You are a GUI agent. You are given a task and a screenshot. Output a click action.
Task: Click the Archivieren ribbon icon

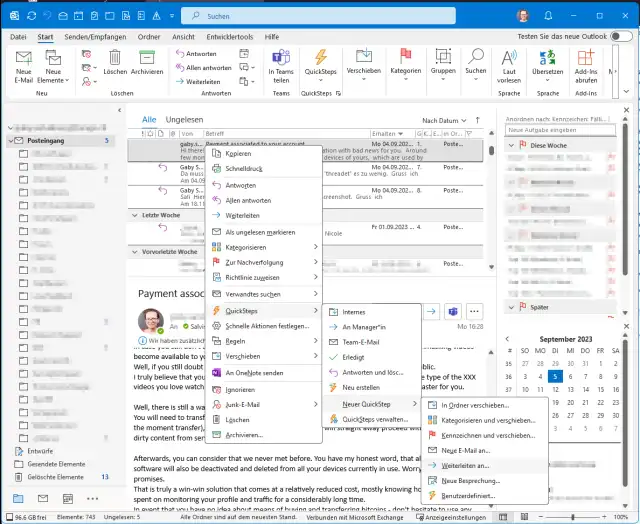pyautogui.click(x=147, y=58)
